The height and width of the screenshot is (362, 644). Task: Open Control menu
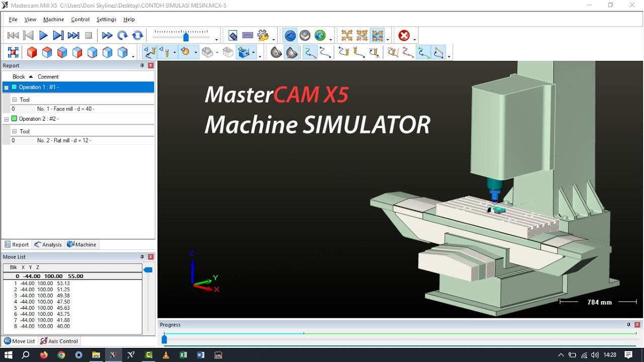[x=80, y=19]
